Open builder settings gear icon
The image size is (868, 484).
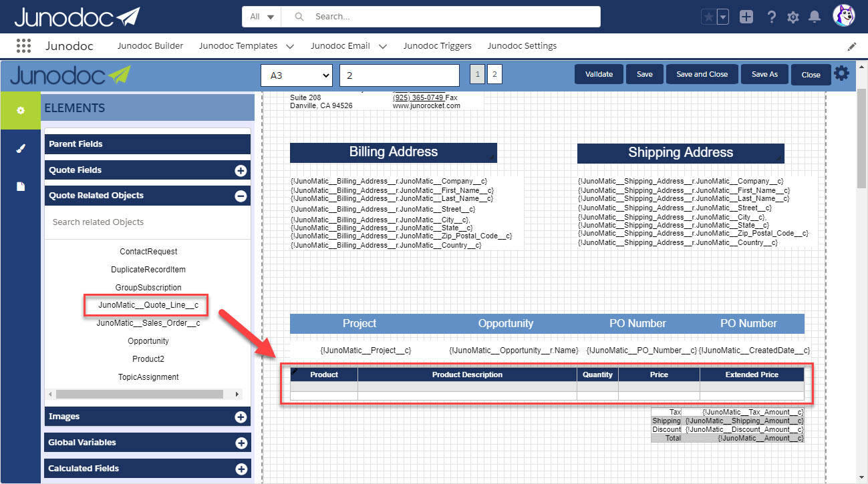[x=842, y=73]
